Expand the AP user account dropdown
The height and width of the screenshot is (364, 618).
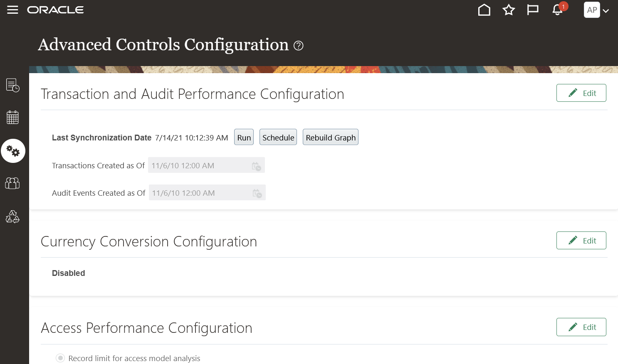click(x=597, y=10)
